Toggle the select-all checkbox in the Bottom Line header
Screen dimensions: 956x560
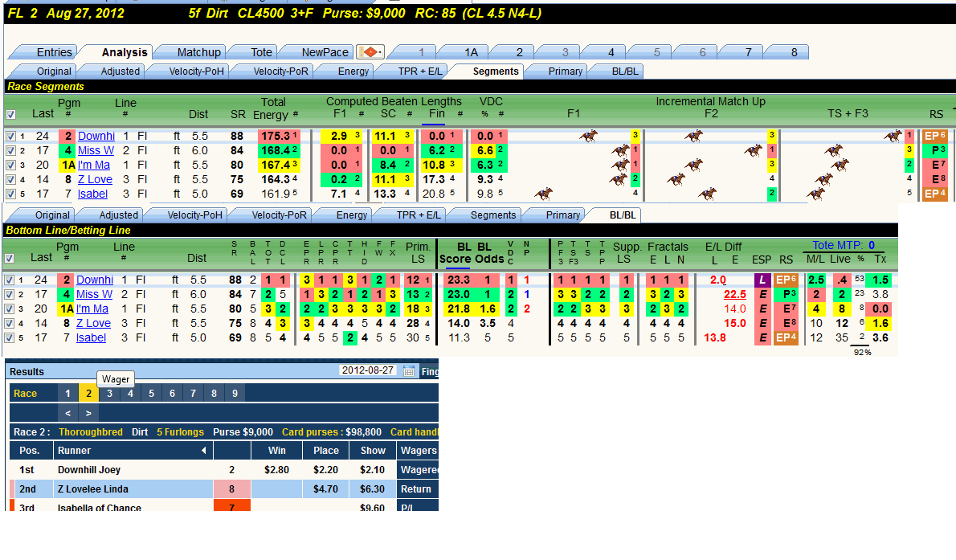pos(9,258)
